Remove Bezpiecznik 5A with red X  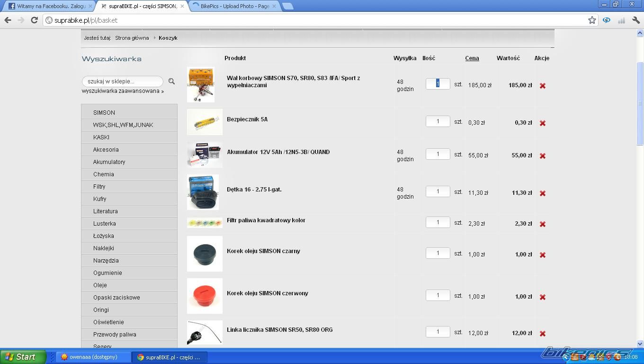click(543, 123)
